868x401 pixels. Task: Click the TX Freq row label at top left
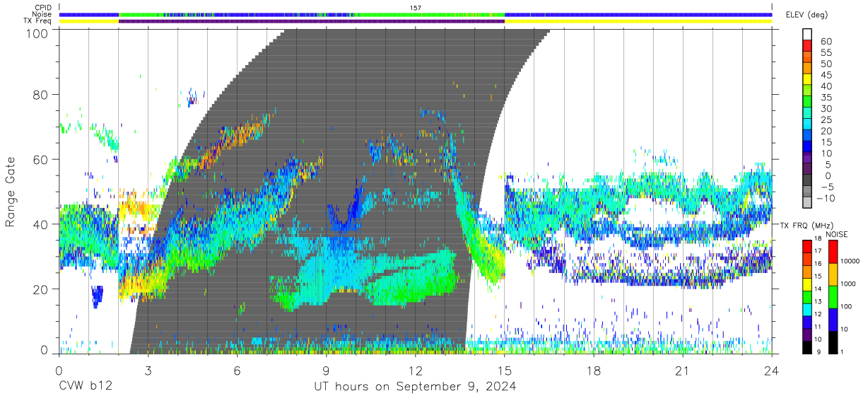tap(39, 21)
